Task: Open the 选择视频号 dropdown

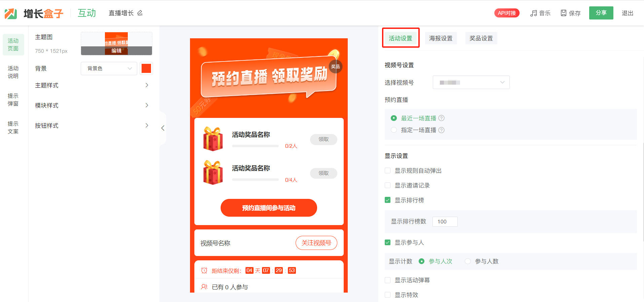Action: tap(471, 82)
